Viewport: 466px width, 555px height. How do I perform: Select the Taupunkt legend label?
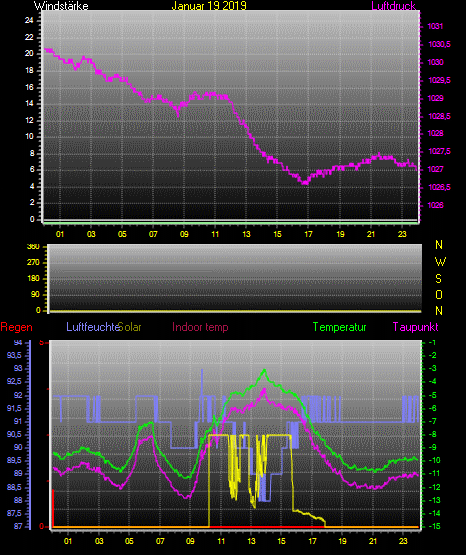coord(415,327)
